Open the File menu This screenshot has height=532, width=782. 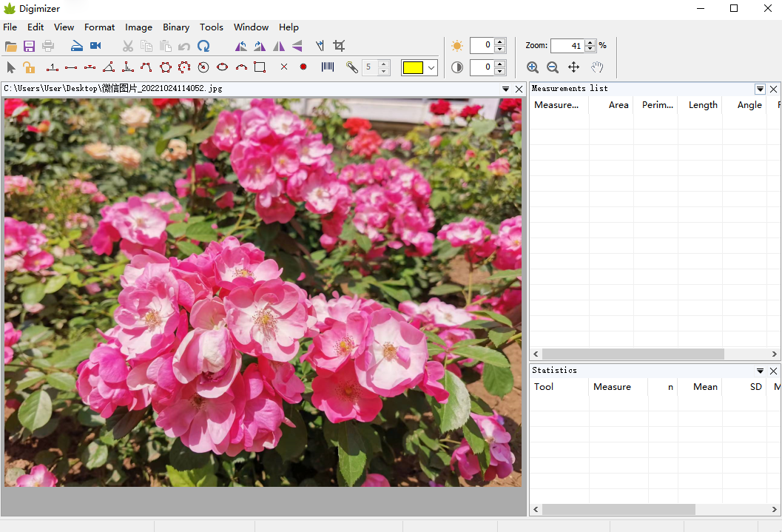tap(10, 27)
